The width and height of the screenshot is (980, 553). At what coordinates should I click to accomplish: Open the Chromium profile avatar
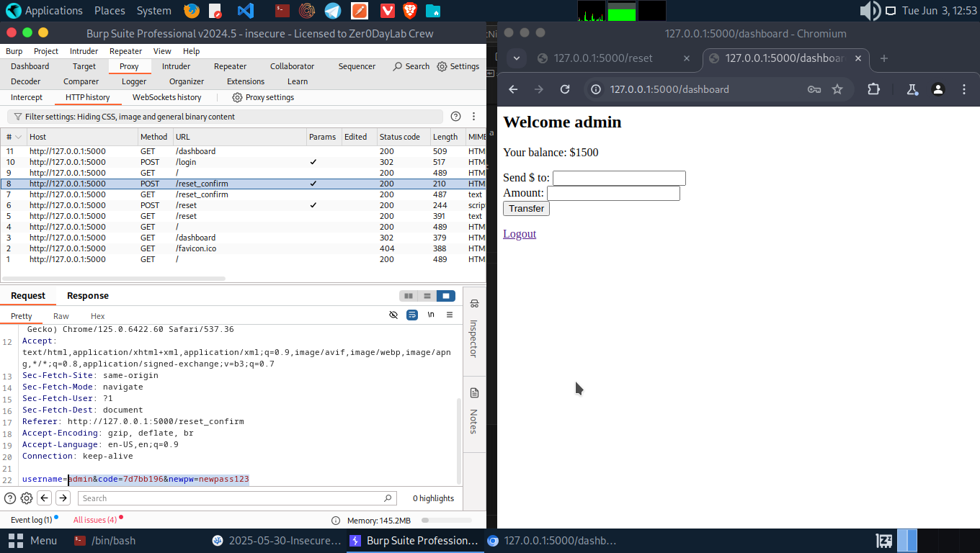tap(938, 89)
